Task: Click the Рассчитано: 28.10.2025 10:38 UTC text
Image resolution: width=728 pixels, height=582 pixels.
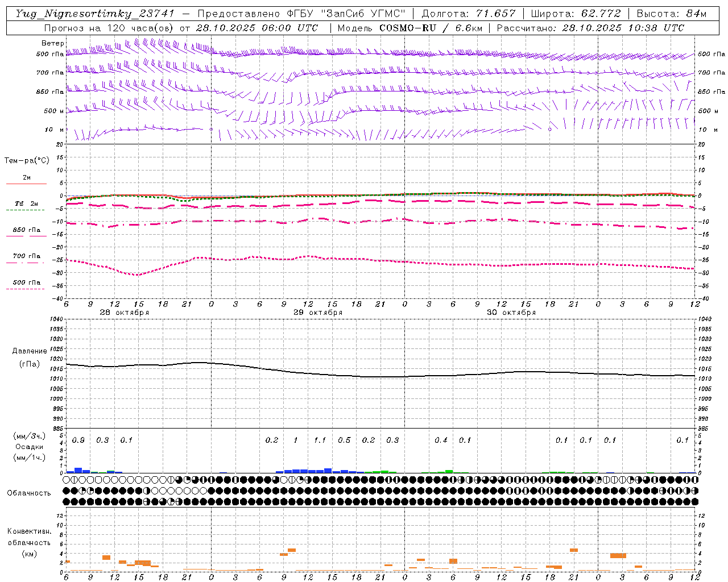Action: point(590,28)
